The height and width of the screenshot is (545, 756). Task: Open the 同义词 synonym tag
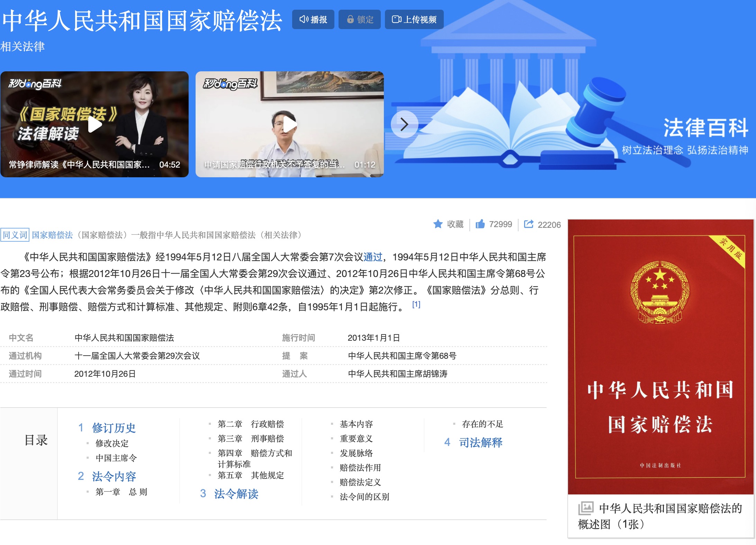click(15, 235)
